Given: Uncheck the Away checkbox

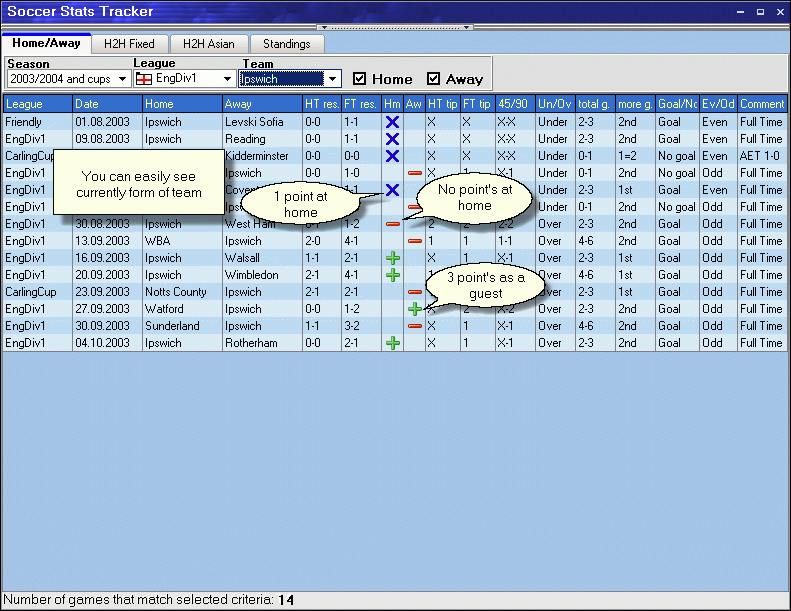Looking at the screenshot, I should (433, 79).
